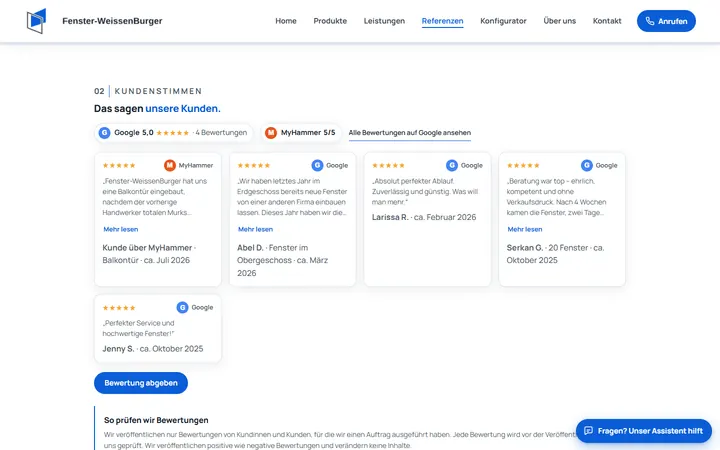Click the star rating on Larissa R. review
Image resolution: width=720 pixels, height=450 pixels.
pyautogui.click(x=388, y=165)
